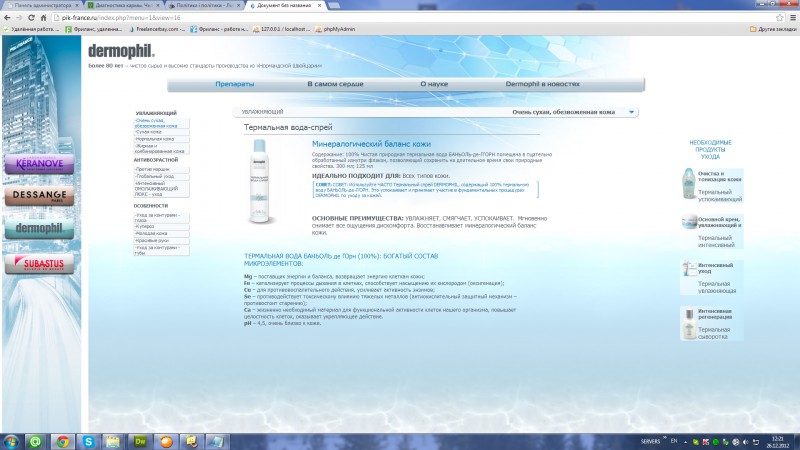
Task: Select Очень сухая, обезвоженная кожа sidebar link
Action: coord(161,123)
